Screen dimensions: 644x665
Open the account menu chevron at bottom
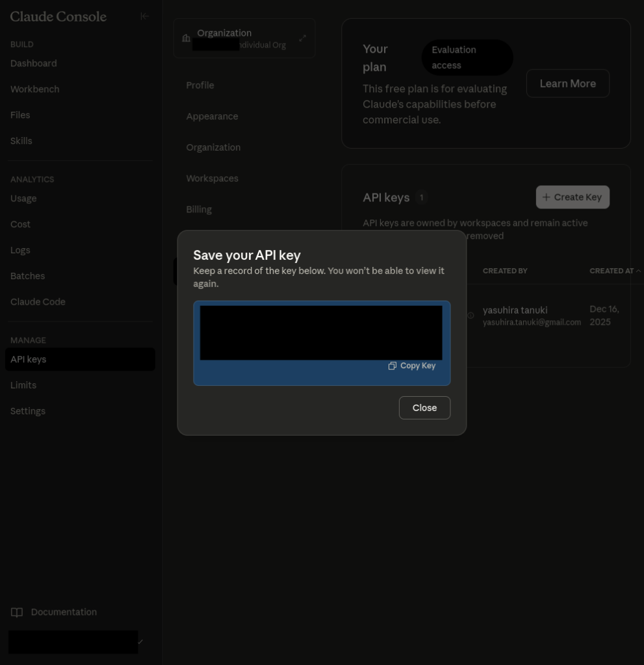click(140, 642)
